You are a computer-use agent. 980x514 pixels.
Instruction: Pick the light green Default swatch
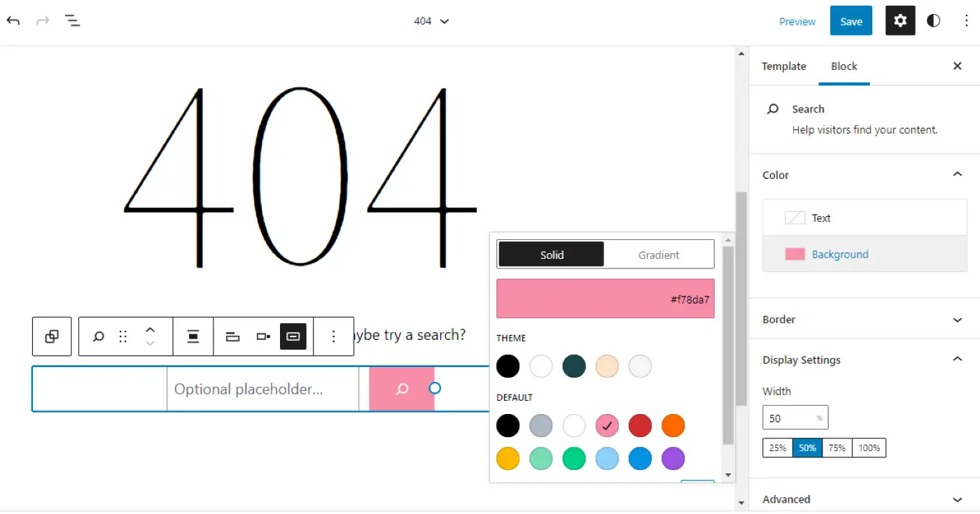click(541, 459)
